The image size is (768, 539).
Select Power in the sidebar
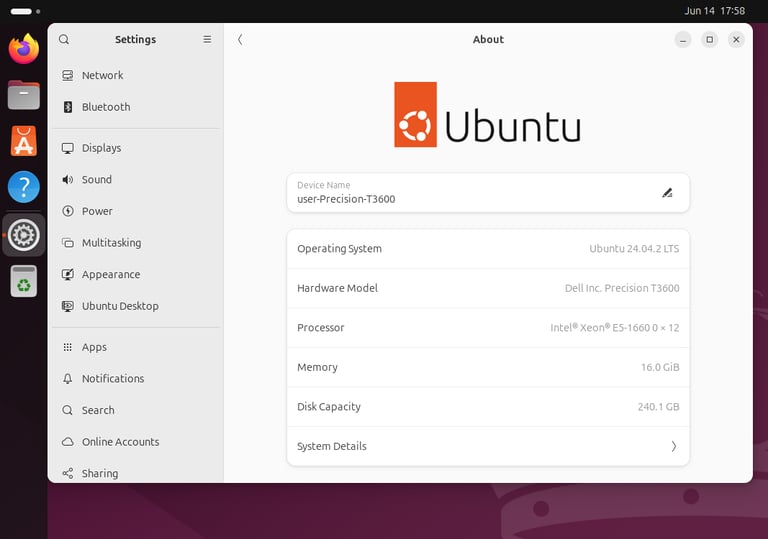pyautogui.click(x=136, y=211)
